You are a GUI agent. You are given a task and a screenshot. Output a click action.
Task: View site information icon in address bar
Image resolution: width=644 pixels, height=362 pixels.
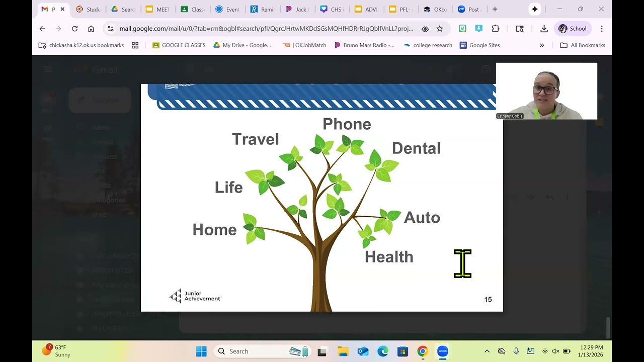(x=111, y=29)
